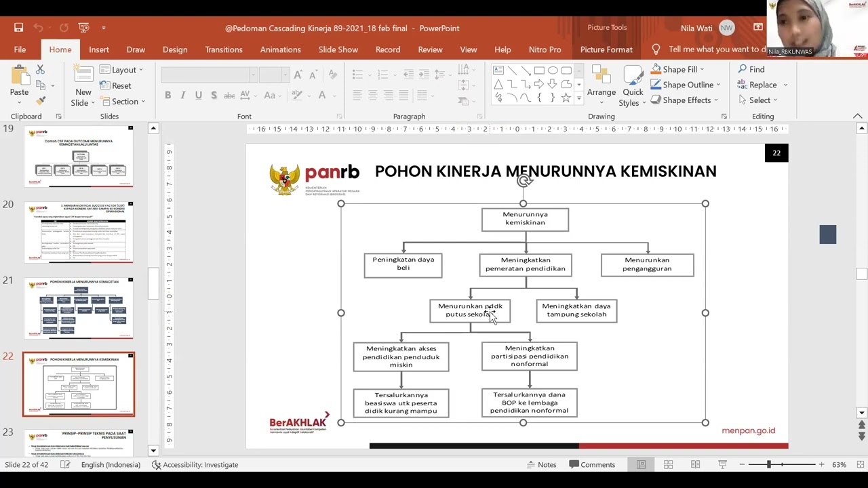Click the zoom out minus button
868x488 pixels.
click(743, 464)
